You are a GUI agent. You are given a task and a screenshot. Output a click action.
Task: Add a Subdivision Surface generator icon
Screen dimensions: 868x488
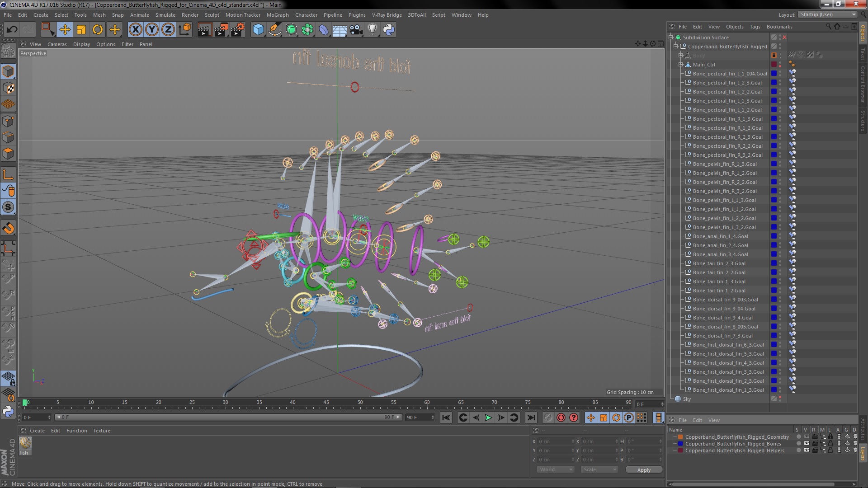291,30
